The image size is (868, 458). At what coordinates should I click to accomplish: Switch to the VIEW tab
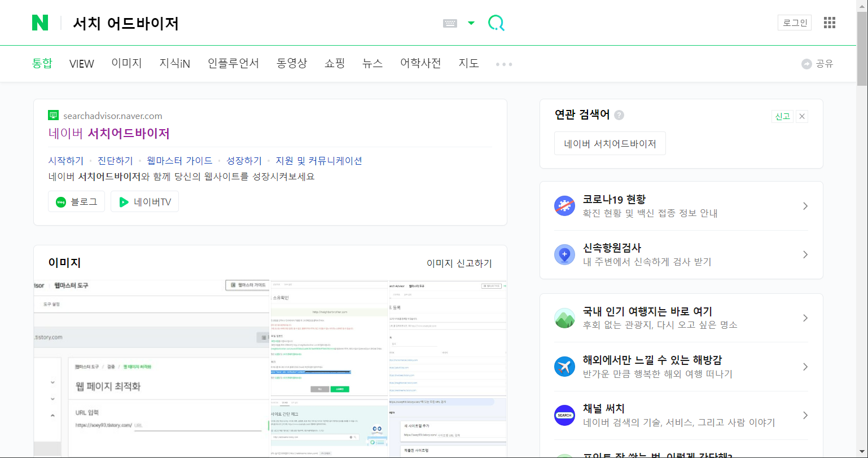82,64
